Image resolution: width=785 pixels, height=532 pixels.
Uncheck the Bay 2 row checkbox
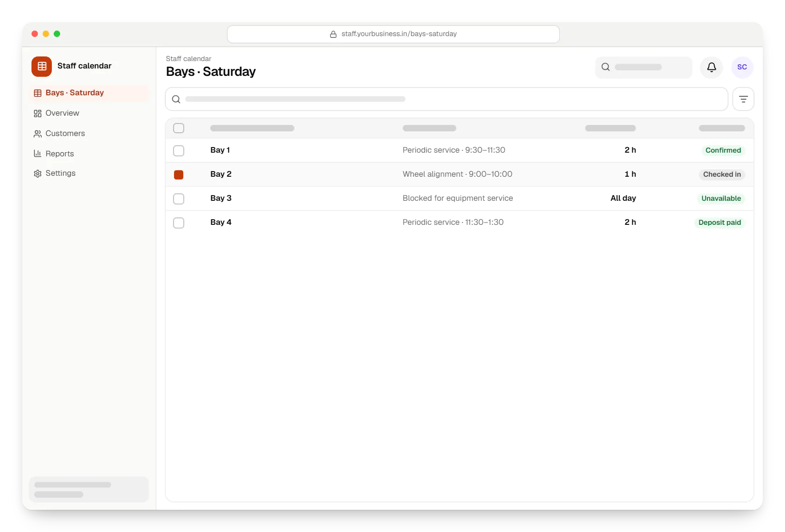(179, 174)
